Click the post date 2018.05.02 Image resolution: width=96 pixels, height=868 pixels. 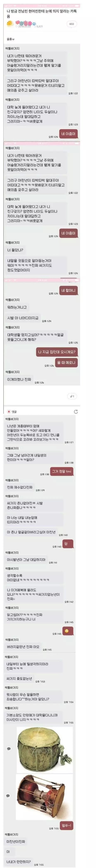tap(24, 26)
